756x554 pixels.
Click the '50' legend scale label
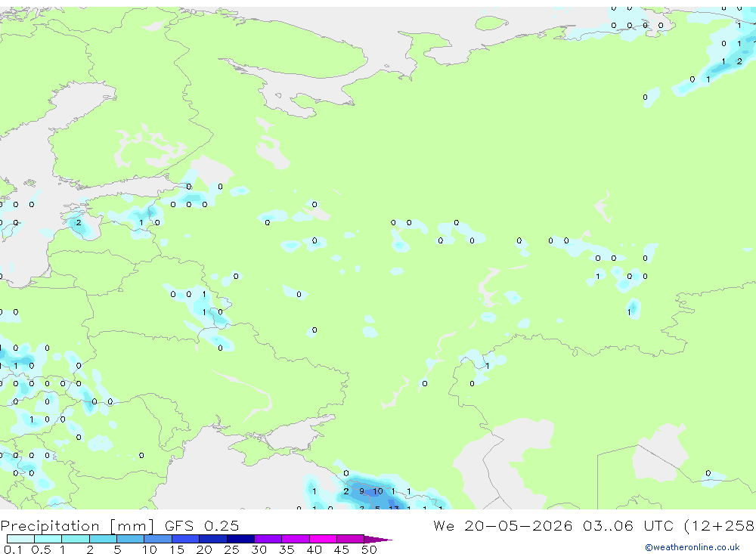tap(369, 549)
